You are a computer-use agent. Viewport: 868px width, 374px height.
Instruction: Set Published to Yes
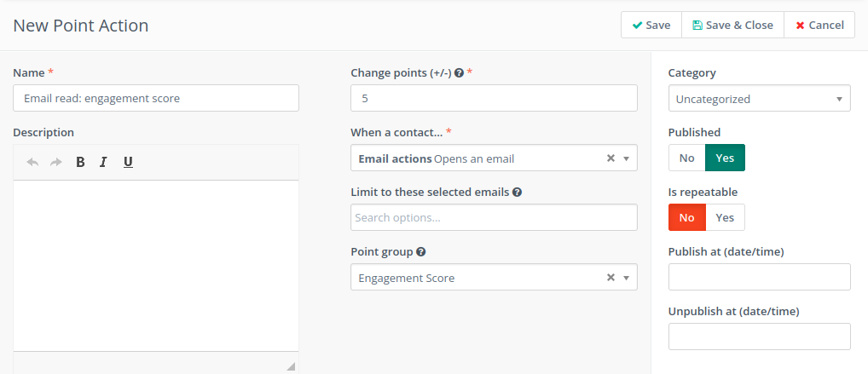click(725, 158)
